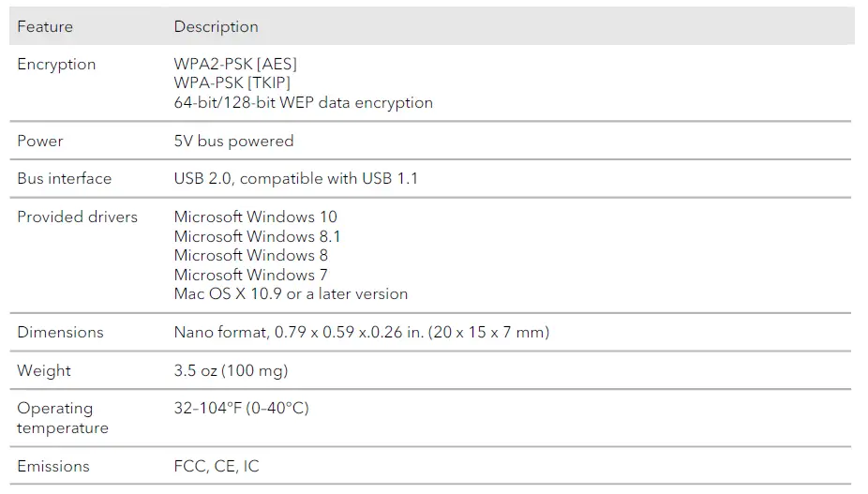Click the Description column header

pyautogui.click(x=216, y=26)
